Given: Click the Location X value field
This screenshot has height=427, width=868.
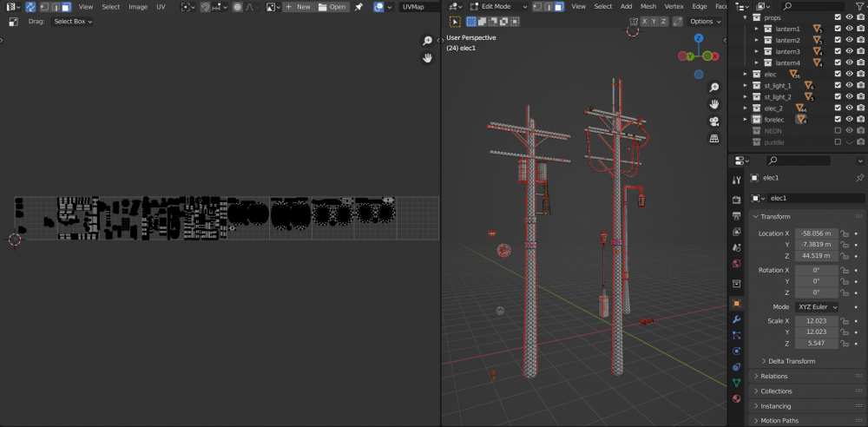Looking at the screenshot, I should pos(816,233).
